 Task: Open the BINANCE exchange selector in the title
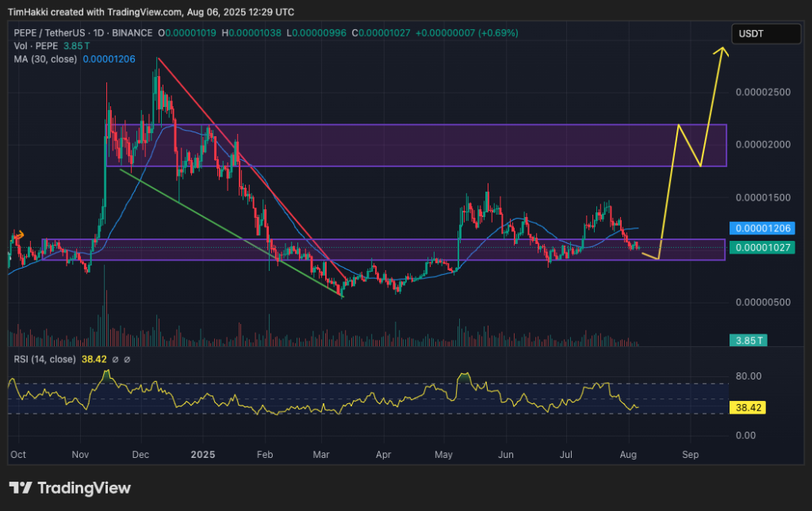pos(132,32)
